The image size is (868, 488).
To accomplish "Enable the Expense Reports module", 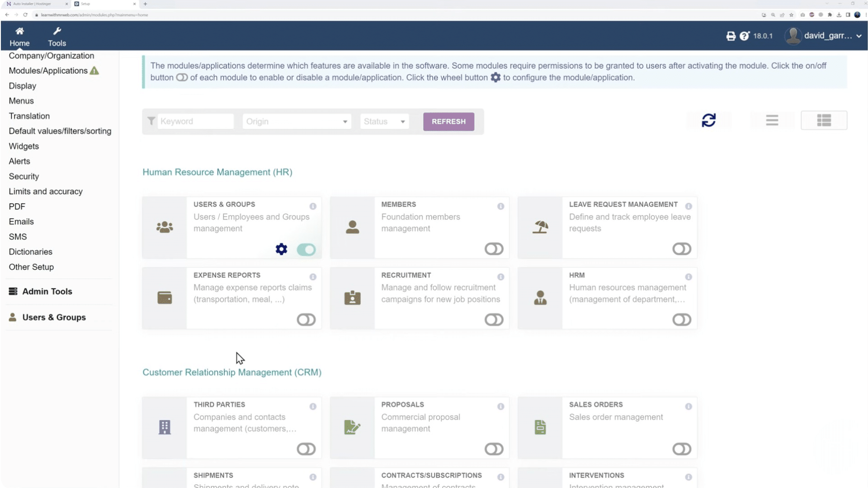I will tap(306, 319).
